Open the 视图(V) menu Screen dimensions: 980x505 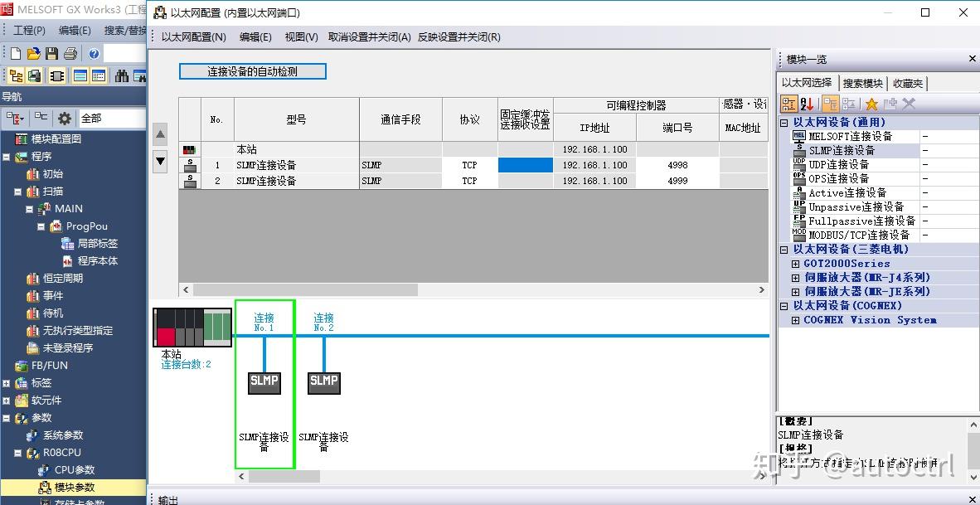tap(300, 36)
